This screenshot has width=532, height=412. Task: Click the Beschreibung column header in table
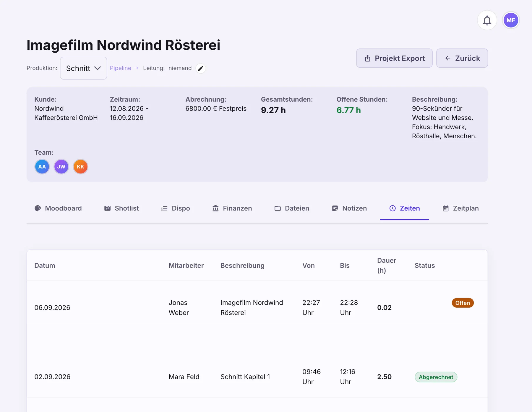click(x=242, y=265)
